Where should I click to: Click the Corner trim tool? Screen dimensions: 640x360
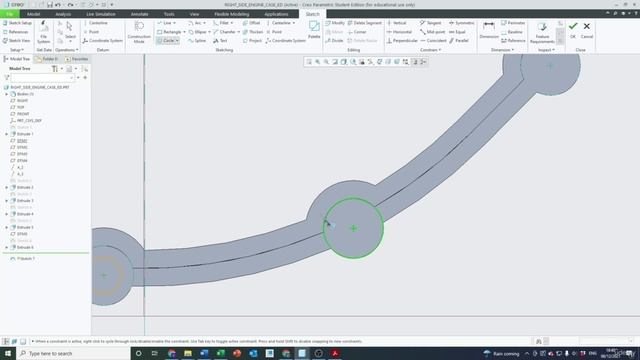tap(357, 32)
